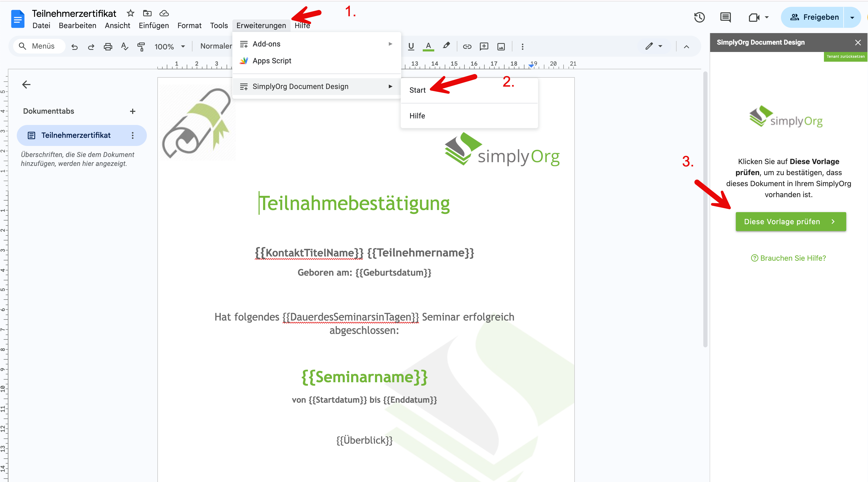Select the highlighter pen icon
The width and height of the screenshot is (868, 482).
pos(446,46)
